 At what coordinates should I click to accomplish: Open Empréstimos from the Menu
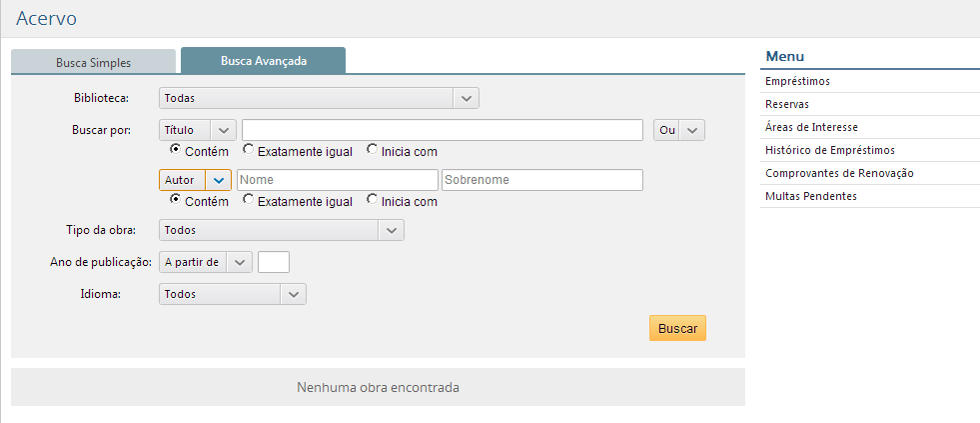[x=796, y=81]
